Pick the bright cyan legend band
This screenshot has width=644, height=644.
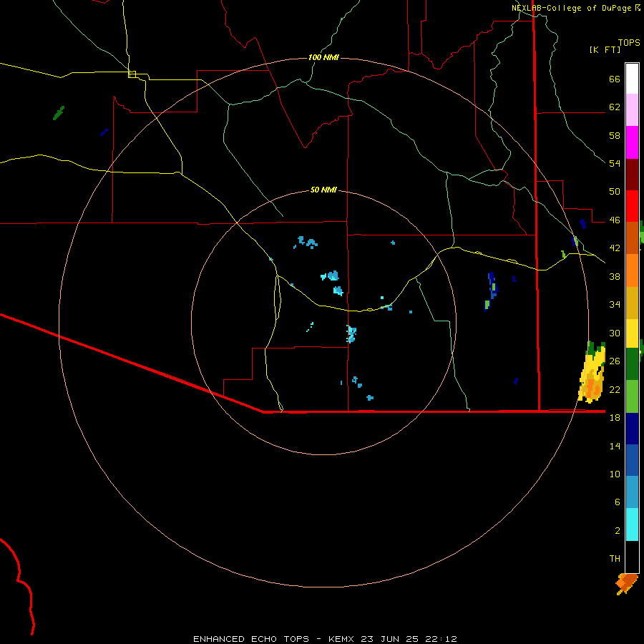tap(632, 525)
